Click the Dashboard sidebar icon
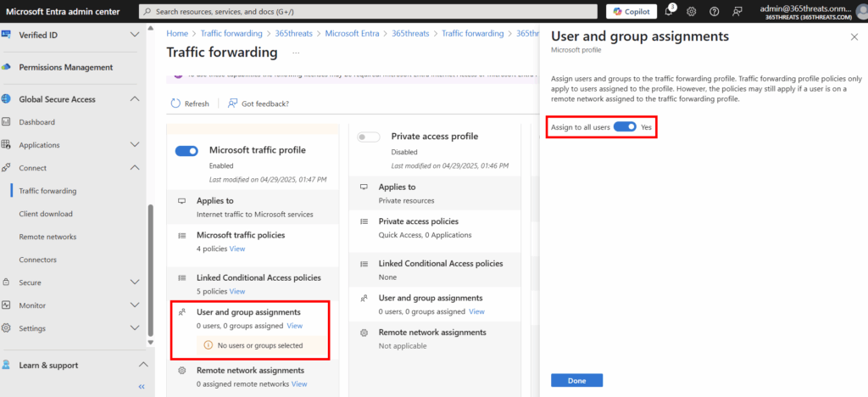 click(x=6, y=122)
